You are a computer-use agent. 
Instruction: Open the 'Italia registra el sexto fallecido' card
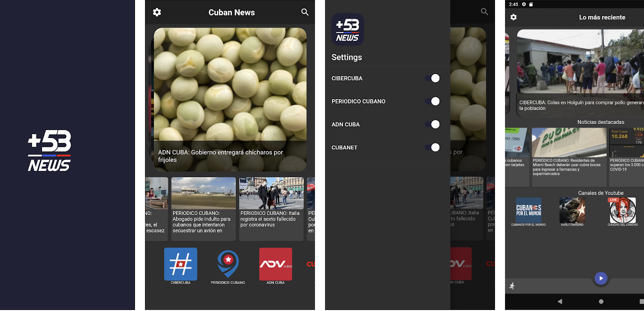click(x=271, y=209)
